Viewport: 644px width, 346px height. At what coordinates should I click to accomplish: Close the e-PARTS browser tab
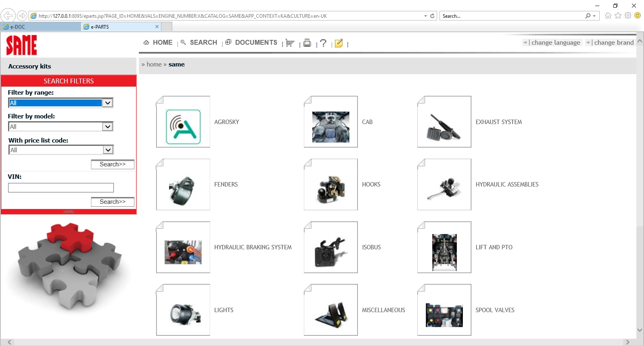coord(157,27)
